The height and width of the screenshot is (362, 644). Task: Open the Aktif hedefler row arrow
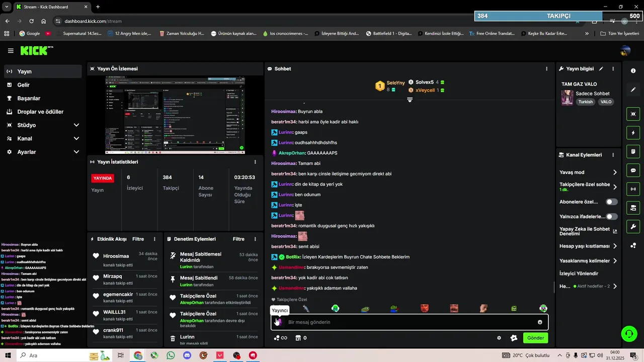click(615, 286)
